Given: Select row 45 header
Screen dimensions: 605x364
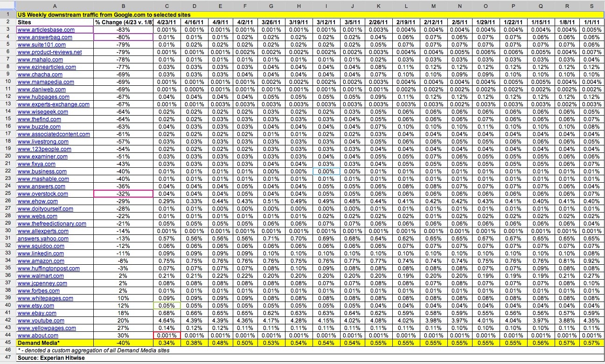Looking at the screenshot, I should click(x=8, y=343).
